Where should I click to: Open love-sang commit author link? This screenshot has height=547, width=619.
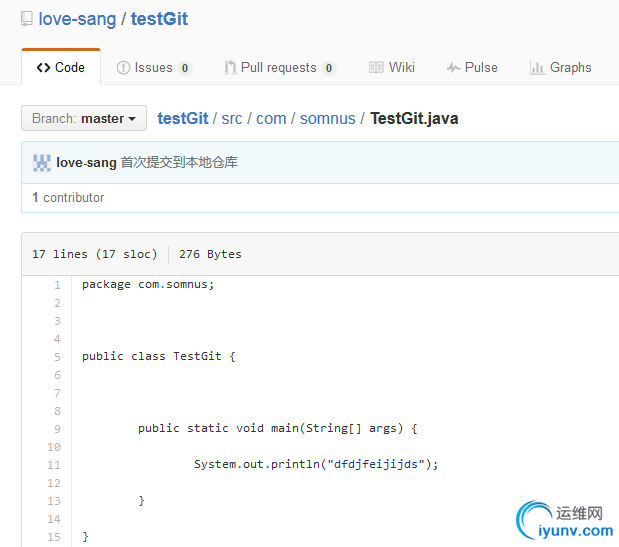(86, 163)
